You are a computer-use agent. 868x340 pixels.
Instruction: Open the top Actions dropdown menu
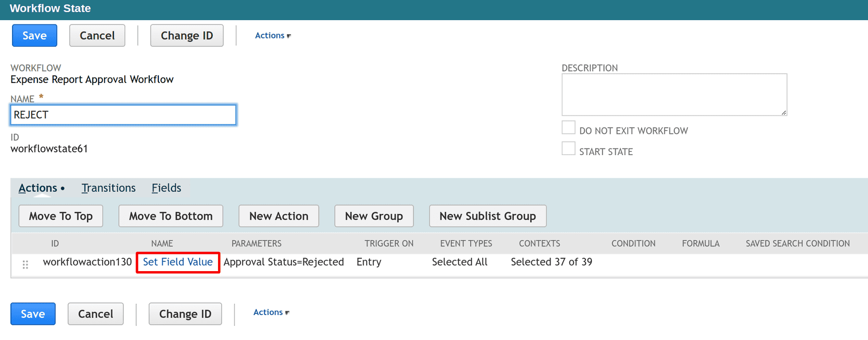pos(273,35)
